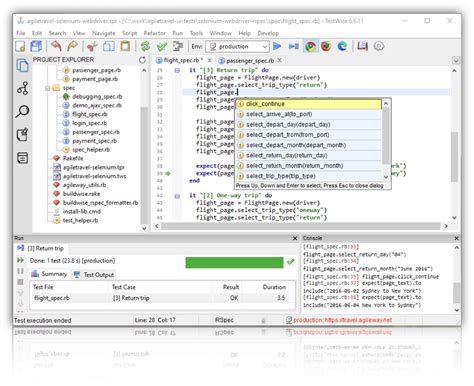This screenshot has width=474, height=386.
Task: Open the Env production dropdown
Action: (237, 46)
